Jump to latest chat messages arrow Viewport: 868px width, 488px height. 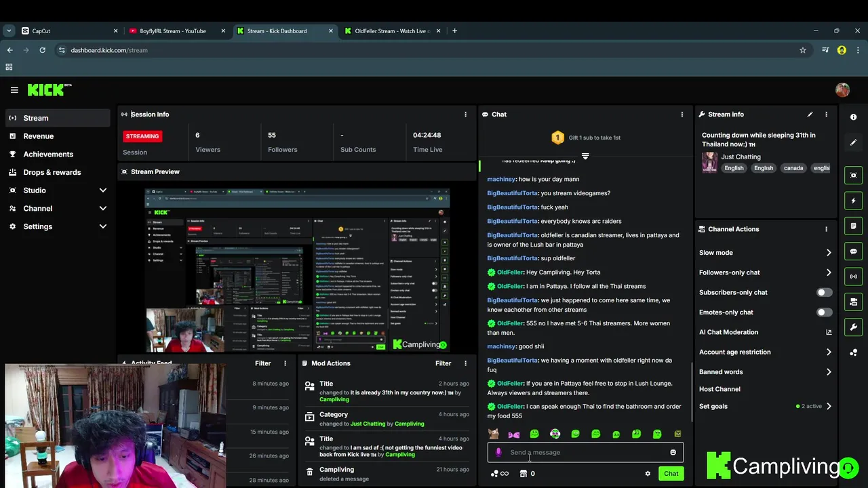585,157
